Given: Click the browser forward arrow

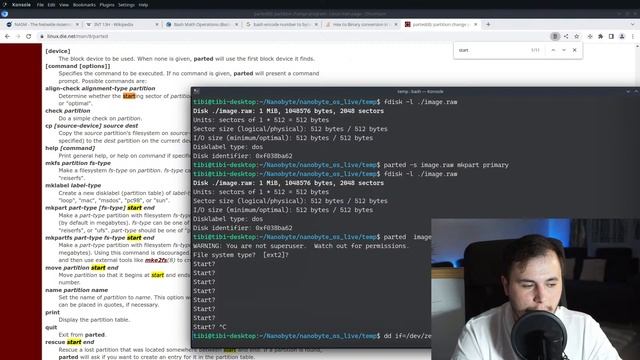Looking at the screenshot, I should coord(18,36).
